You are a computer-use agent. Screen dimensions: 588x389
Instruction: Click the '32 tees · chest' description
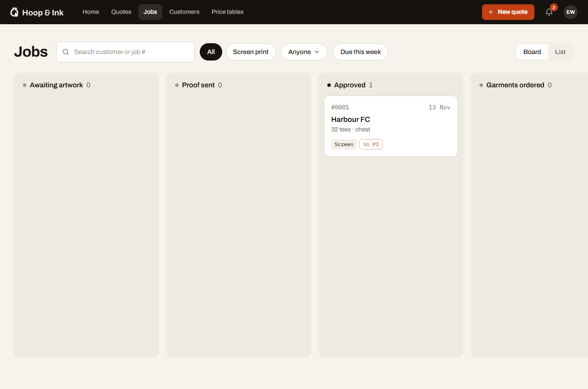pyautogui.click(x=351, y=130)
